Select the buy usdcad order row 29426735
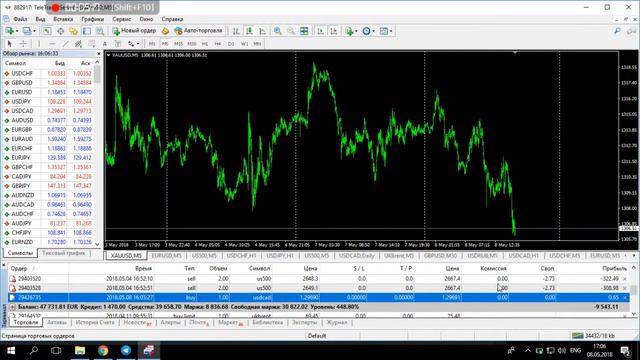Image resolution: width=640 pixels, height=360 pixels. tap(318, 298)
